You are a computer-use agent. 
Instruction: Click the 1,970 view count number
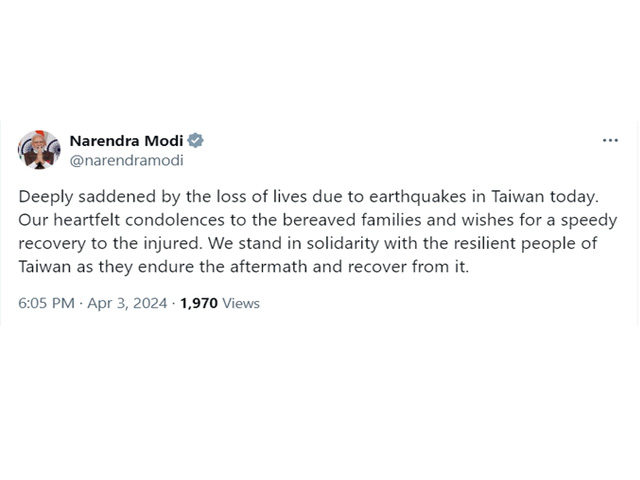coord(199,303)
